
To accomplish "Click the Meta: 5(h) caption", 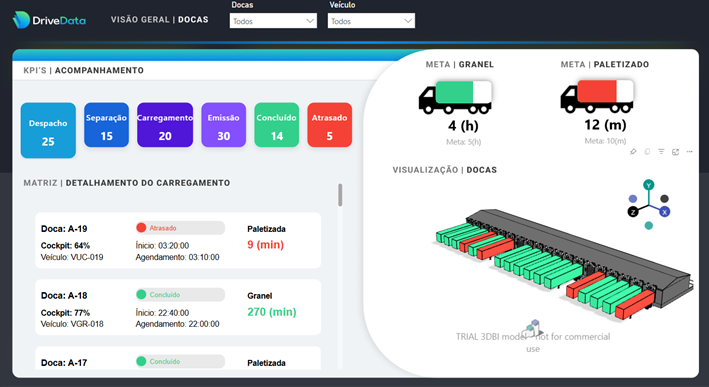I will 463,142.
